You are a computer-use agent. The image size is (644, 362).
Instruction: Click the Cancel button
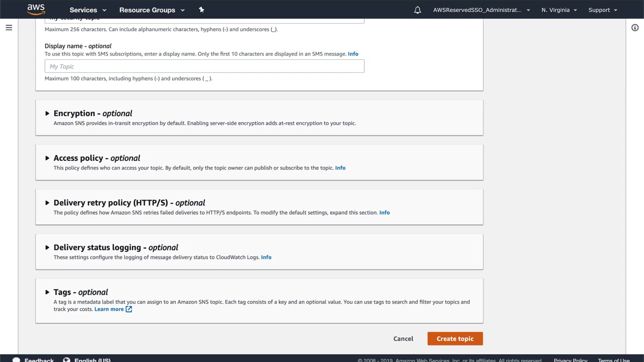pyautogui.click(x=403, y=339)
